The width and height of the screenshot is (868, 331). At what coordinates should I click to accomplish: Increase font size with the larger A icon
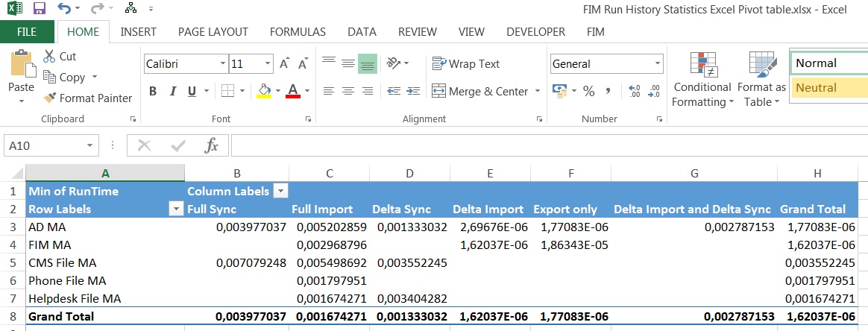[x=283, y=64]
